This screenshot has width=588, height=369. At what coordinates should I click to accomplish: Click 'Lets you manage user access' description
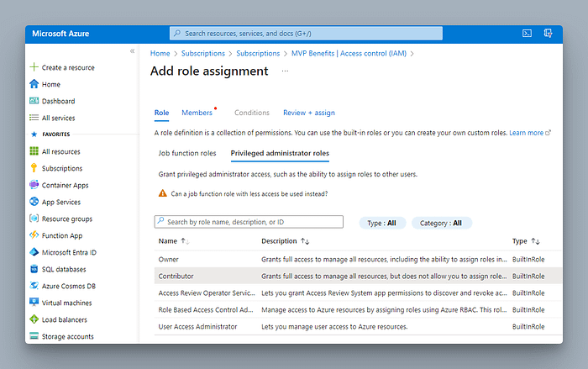pos(334,327)
